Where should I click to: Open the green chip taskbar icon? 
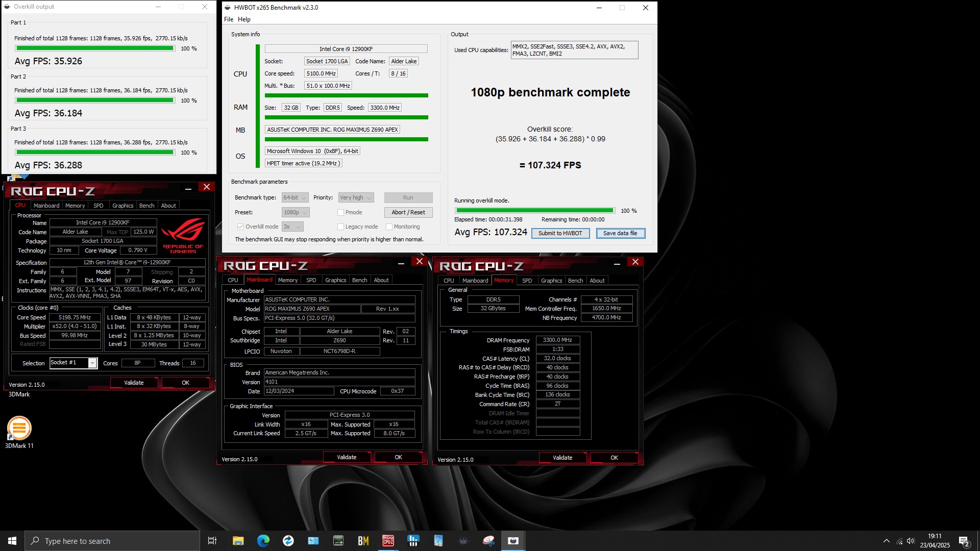(x=338, y=541)
